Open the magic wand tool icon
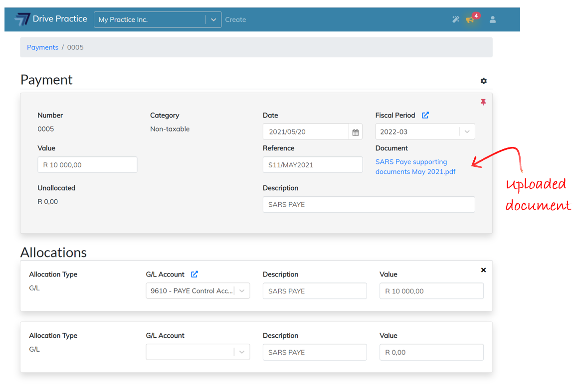The width and height of the screenshot is (578, 392). (456, 19)
